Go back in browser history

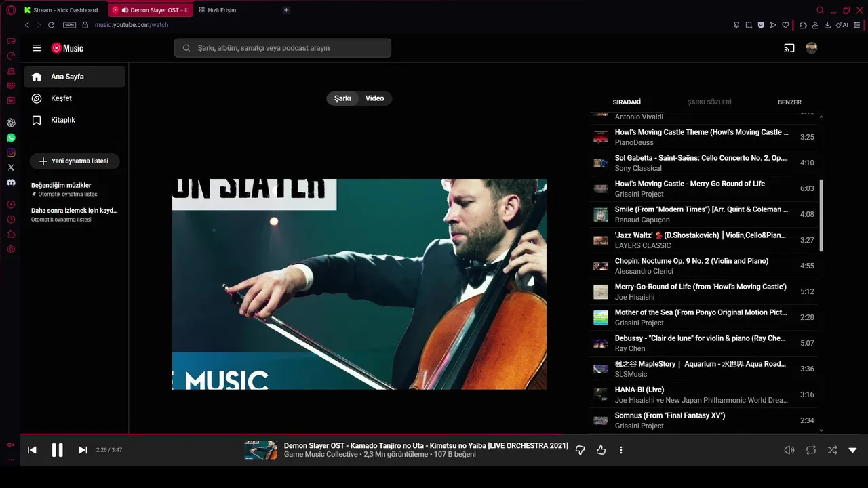coord(27,25)
